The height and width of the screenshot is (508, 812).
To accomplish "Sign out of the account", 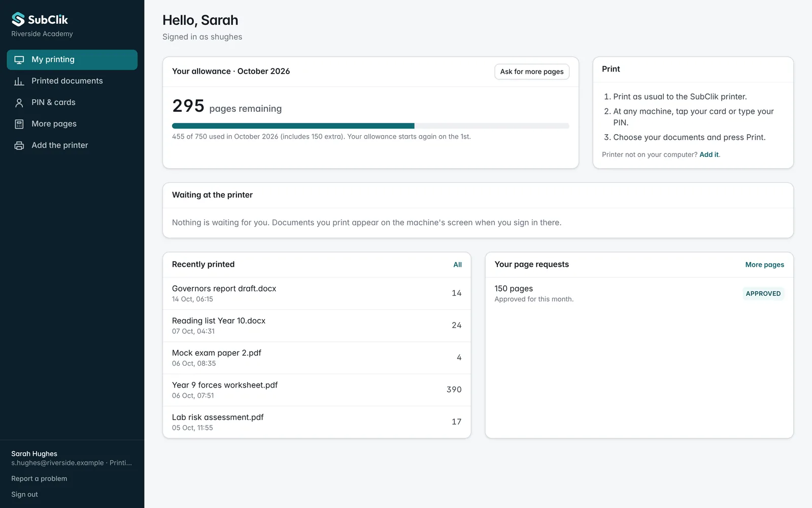I will click(x=24, y=494).
